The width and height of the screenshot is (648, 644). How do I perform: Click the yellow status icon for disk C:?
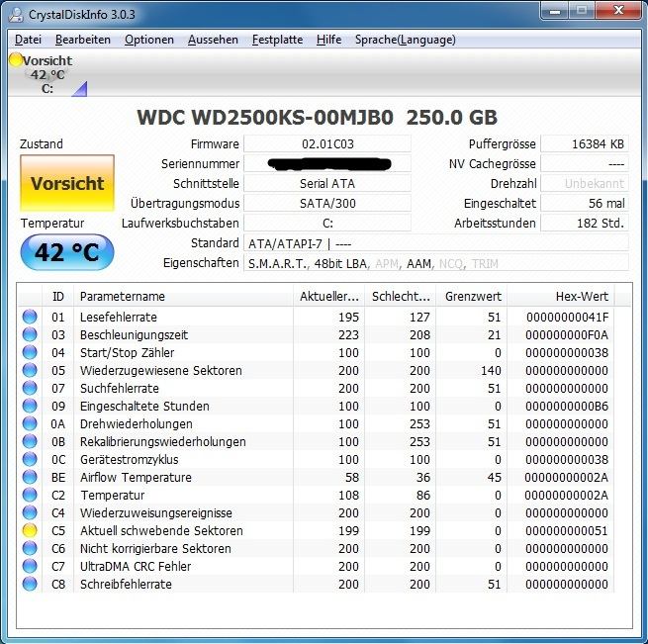tap(16, 59)
